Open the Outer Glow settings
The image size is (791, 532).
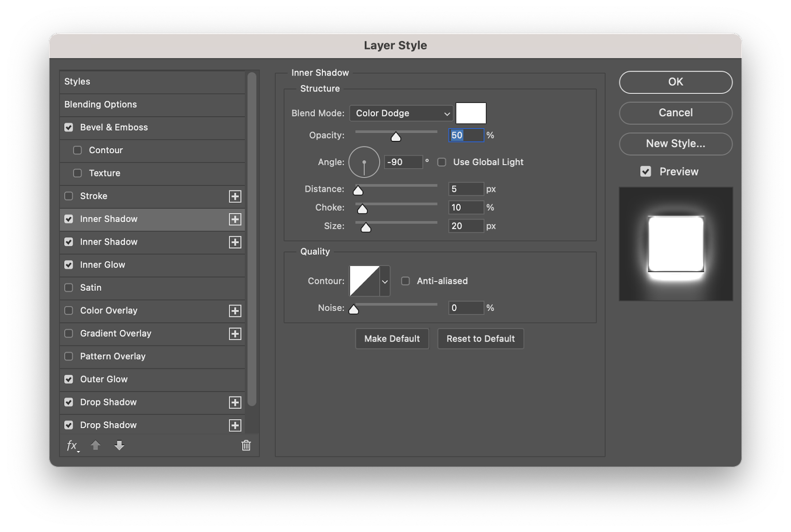pyautogui.click(x=104, y=379)
